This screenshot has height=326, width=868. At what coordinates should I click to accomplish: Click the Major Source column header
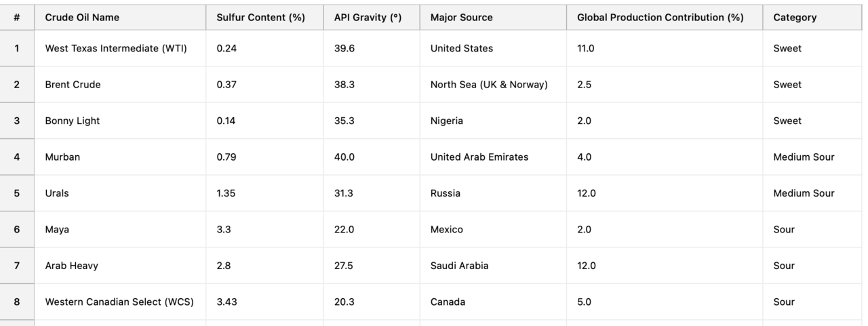(461, 18)
